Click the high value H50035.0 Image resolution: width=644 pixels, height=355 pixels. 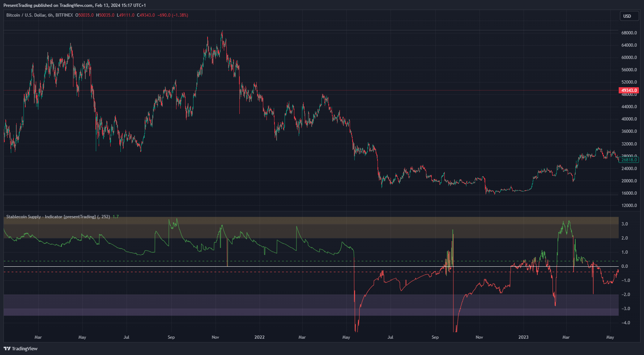click(105, 15)
